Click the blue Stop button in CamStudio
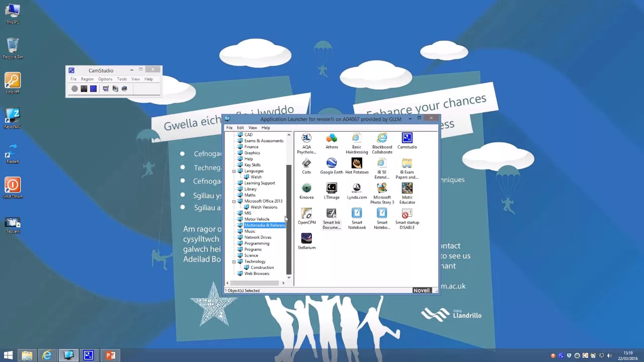Viewport: 644px width, 362px height. 93,88
